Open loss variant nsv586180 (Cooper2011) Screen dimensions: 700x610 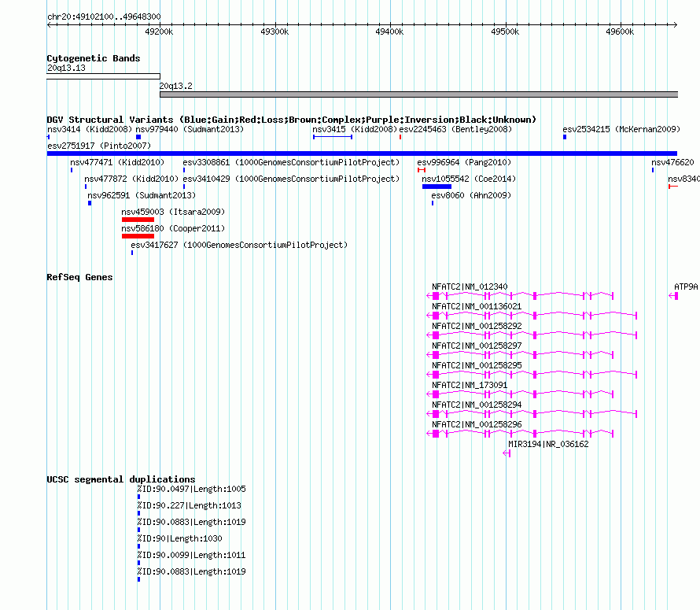click(173, 228)
